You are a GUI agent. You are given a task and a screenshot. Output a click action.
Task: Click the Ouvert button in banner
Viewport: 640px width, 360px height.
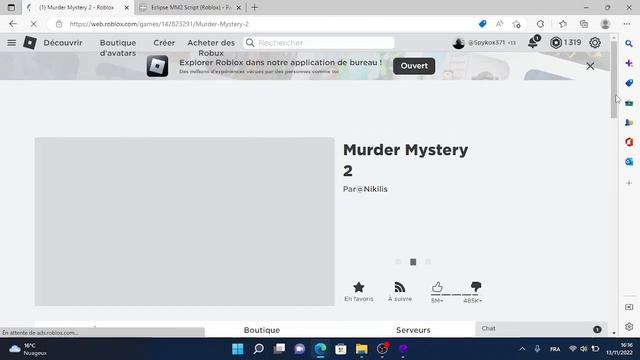pos(414,66)
